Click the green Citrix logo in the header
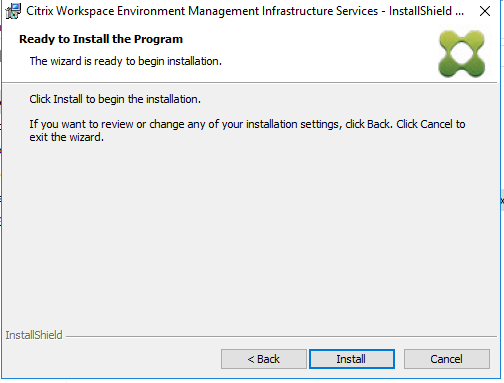The width and height of the screenshot is (504, 383). 462,54
